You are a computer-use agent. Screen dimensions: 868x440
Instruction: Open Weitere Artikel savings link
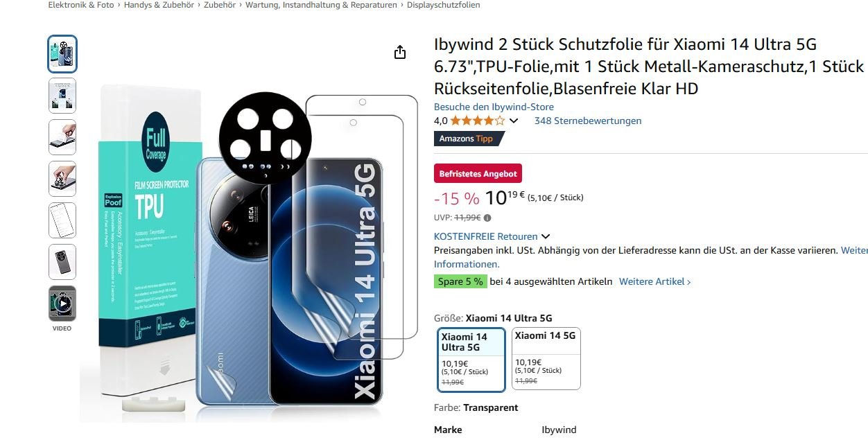[654, 281]
